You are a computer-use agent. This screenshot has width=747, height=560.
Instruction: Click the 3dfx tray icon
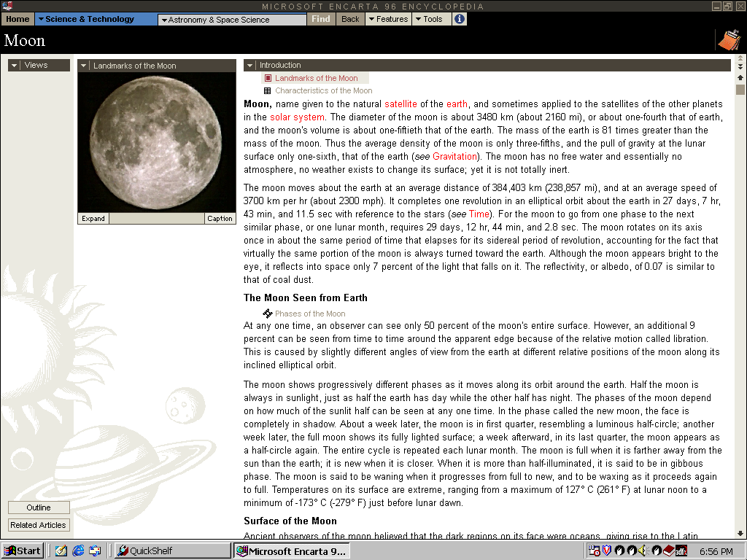point(681,551)
